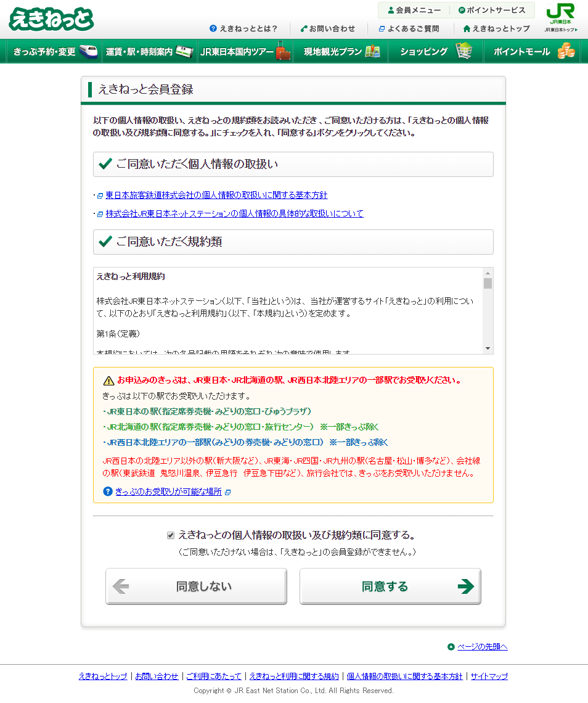The image size is (588, 703).
Task: Open ポイントサービス
Action: click(492, 10)
